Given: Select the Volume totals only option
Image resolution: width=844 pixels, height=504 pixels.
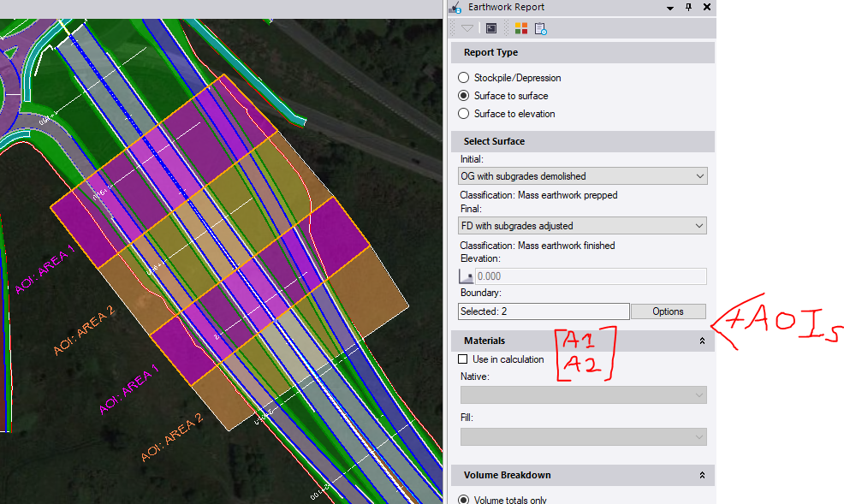Looking at the screenshot, I should coord(464,500).
